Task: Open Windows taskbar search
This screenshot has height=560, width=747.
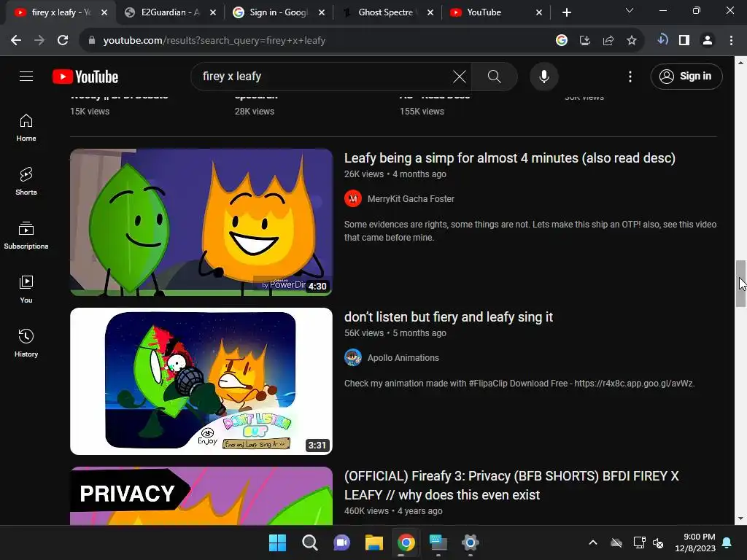Action: point(309,542)
